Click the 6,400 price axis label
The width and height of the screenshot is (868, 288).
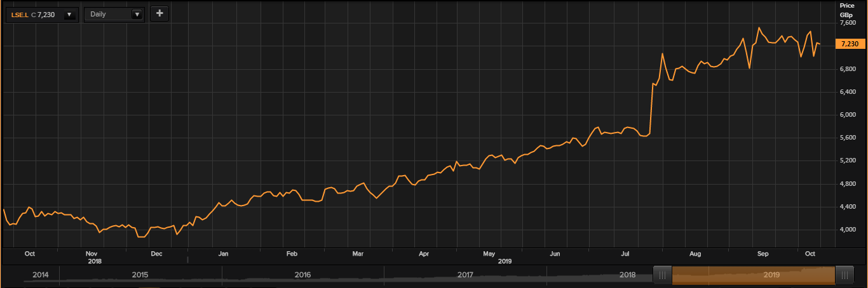[848, 92]
